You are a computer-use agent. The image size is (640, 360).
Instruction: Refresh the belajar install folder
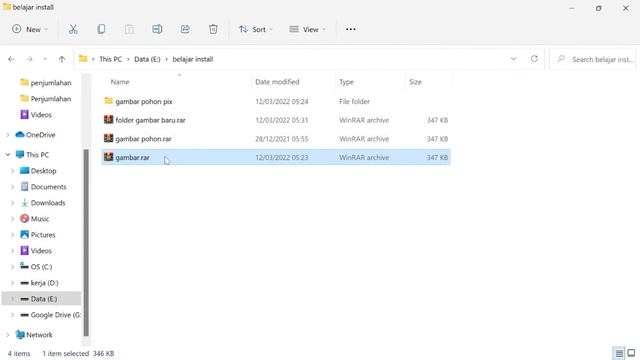click(x=534, y=59)
